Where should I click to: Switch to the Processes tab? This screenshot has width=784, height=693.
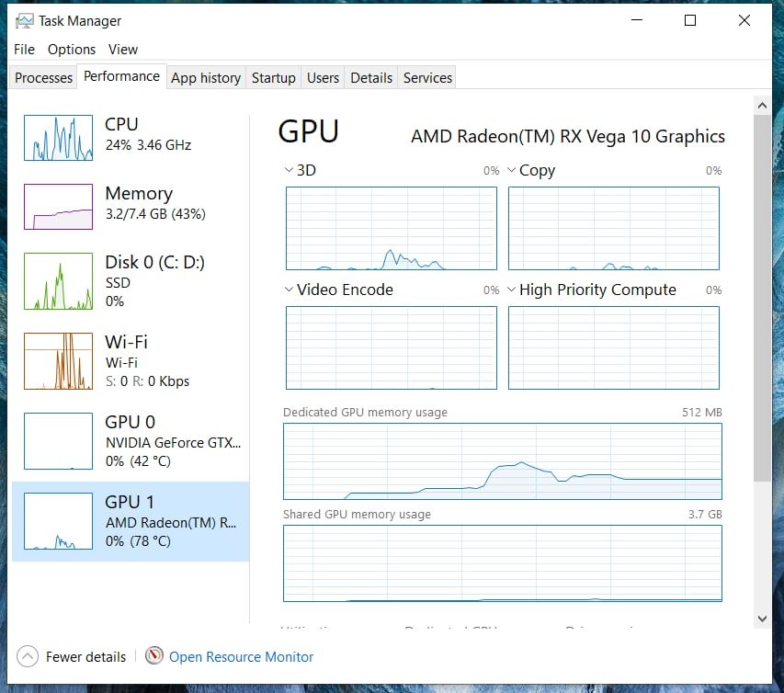pos(43,78)
